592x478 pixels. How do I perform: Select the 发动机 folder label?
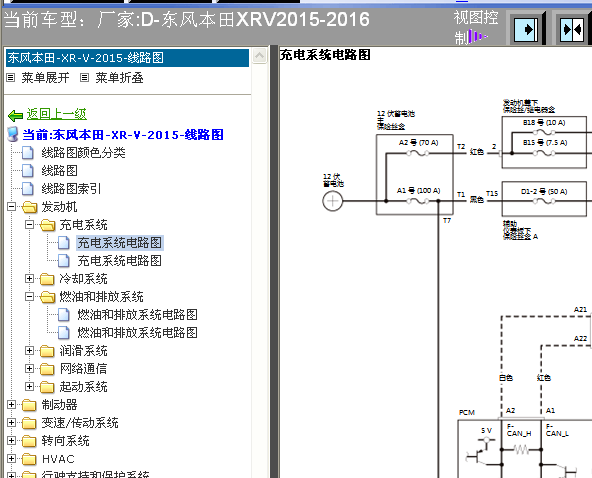point(59,207)
